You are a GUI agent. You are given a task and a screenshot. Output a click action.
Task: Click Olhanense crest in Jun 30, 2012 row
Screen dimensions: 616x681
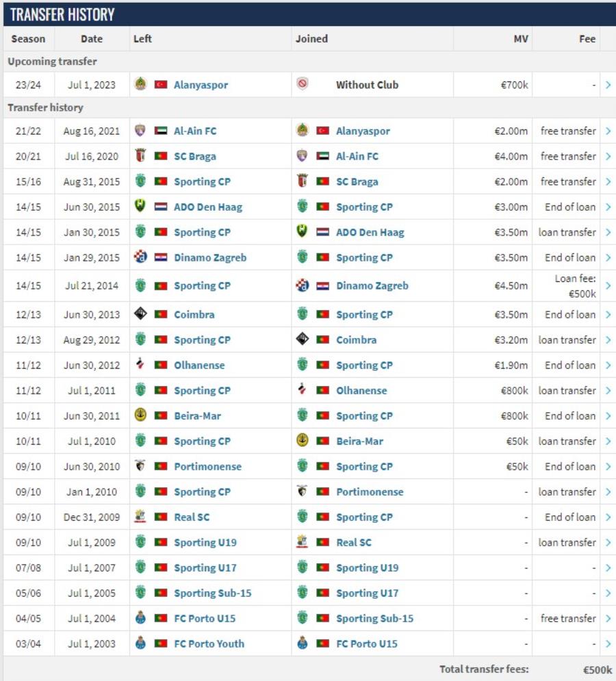140,364
